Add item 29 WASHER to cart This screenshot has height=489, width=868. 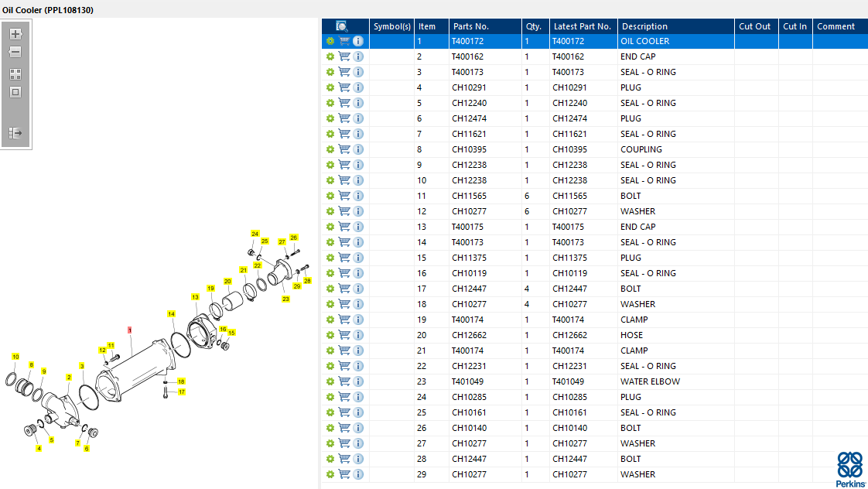(x=344, y=474)
